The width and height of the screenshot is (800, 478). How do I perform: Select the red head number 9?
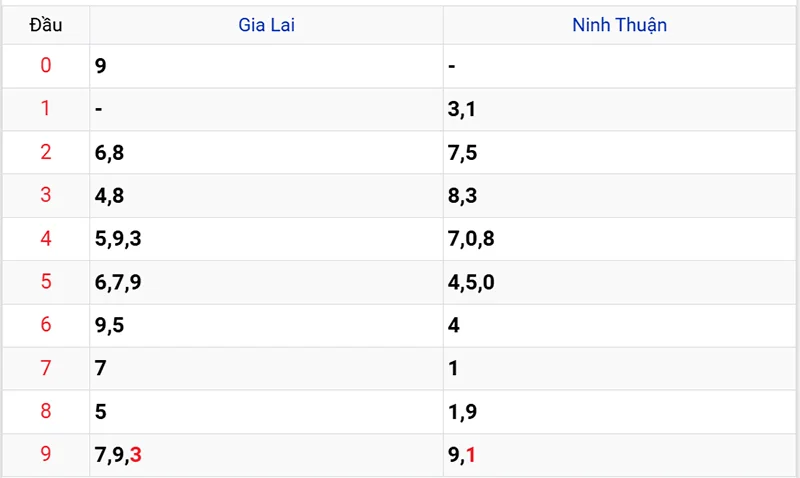pos(46,455)
